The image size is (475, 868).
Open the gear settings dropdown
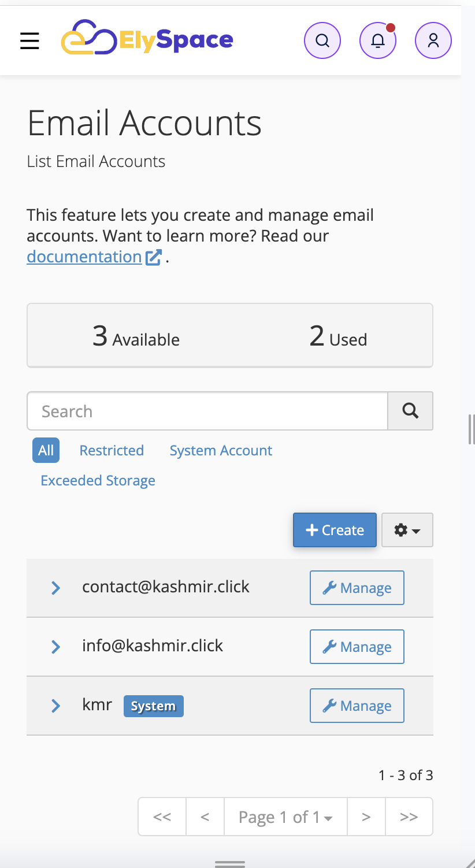[x=407, y=530]
